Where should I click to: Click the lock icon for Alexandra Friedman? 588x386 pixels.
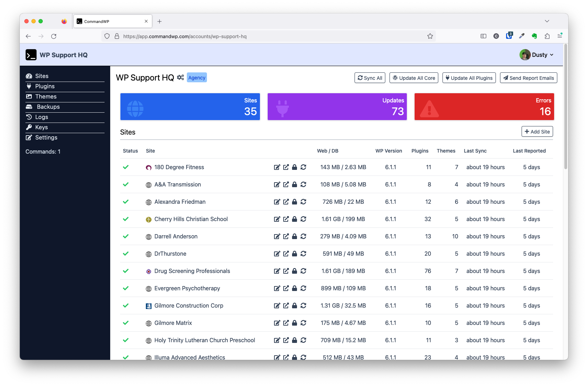(295, 202)
